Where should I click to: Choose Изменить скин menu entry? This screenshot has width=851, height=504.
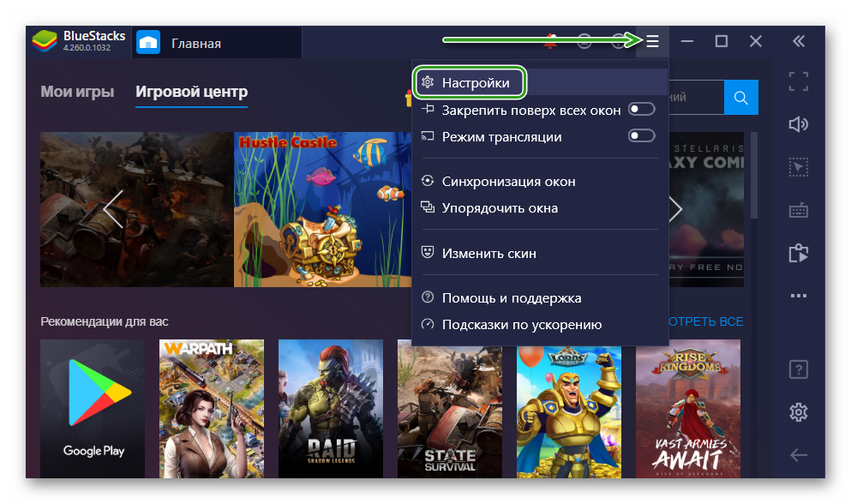click(x=540, y=253)
